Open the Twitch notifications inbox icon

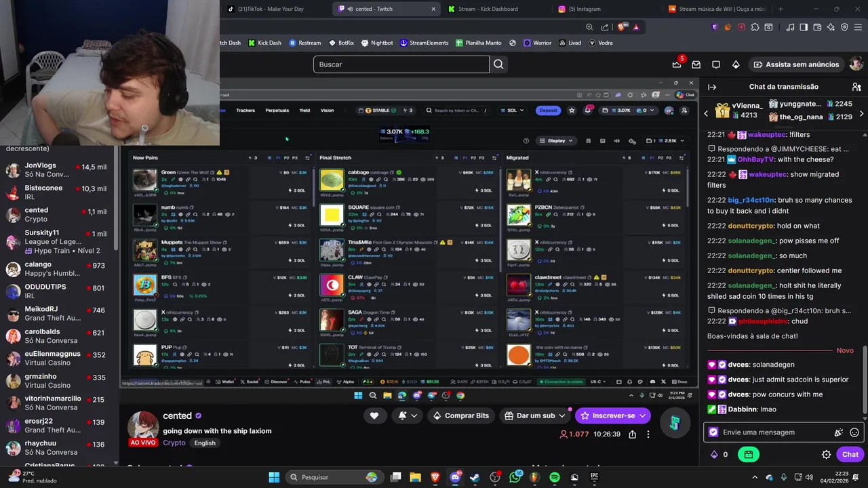[x=696, y=64]
